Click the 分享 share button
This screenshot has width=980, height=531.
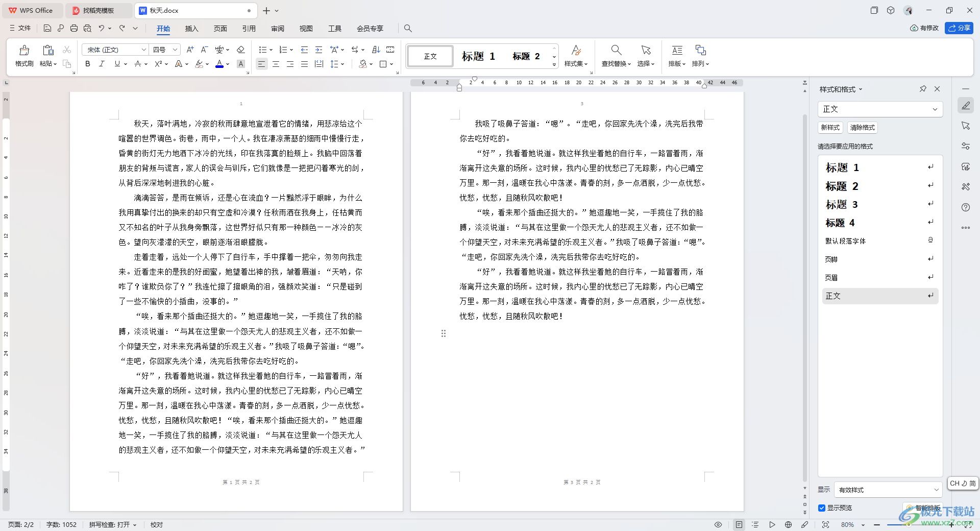[x=959, y=28]
